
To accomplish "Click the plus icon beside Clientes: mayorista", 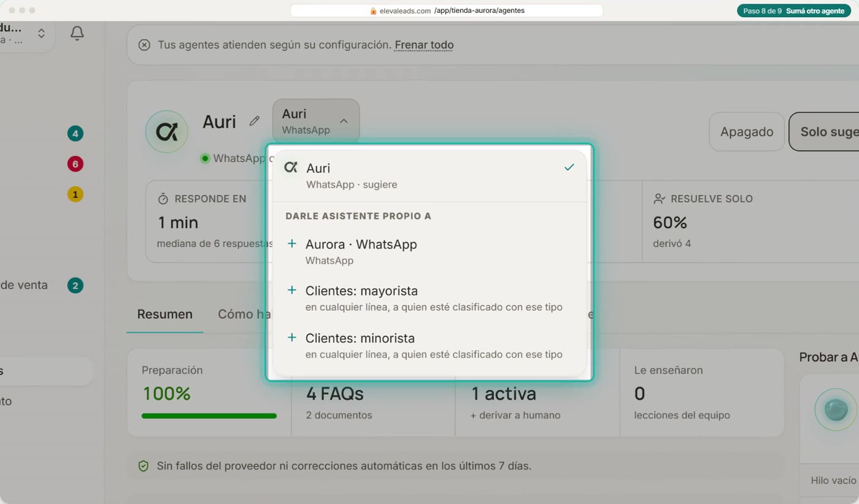I will [292, 290].
